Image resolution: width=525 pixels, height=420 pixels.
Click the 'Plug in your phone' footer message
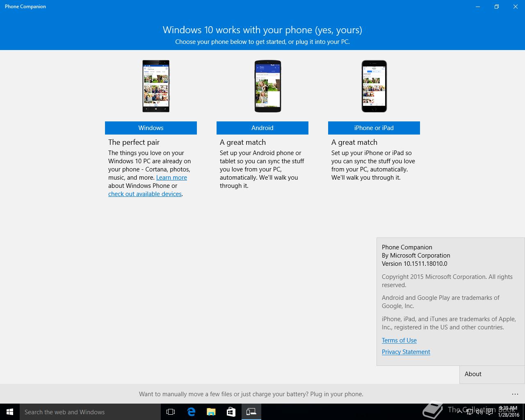click(251, 394)
